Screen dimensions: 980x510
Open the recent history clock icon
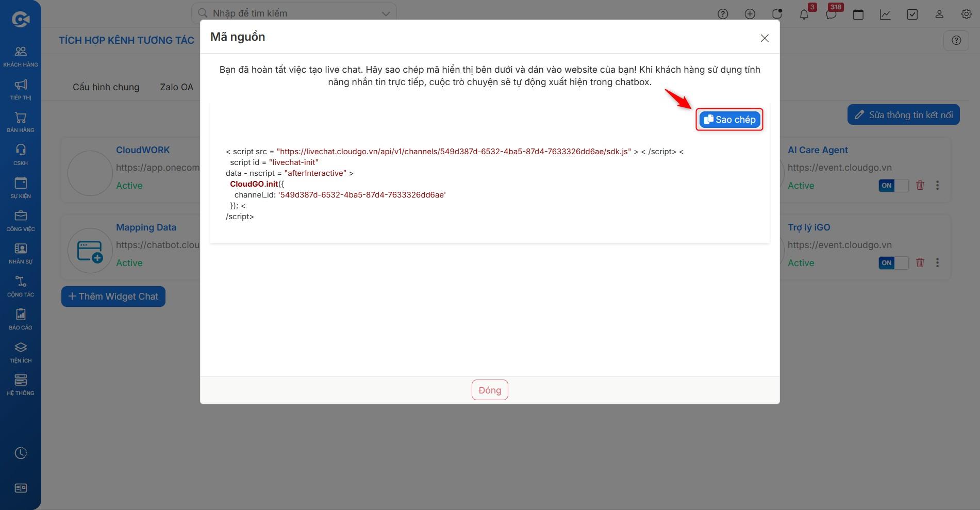point(21,453)
